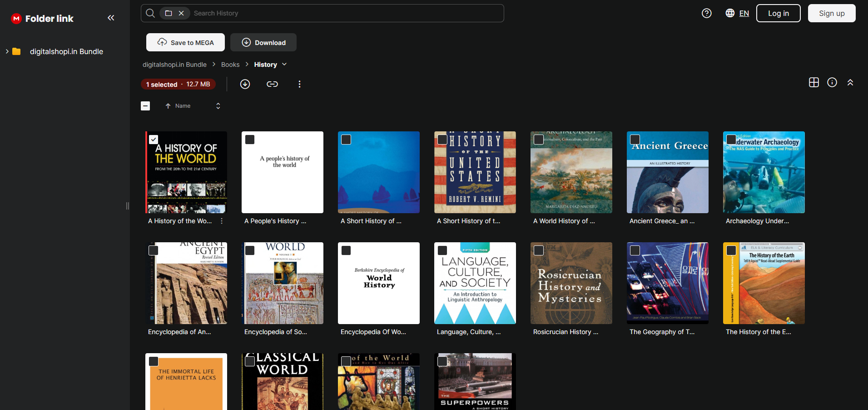Open The Geography of T... thumbnail
Viewport: 868px width, 410px height.
(668, 283)
